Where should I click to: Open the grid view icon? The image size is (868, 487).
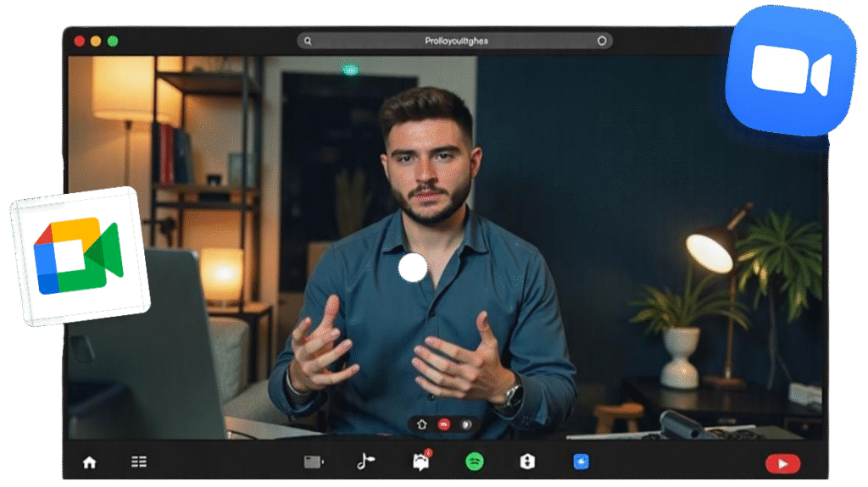click(x=139, y=462)
